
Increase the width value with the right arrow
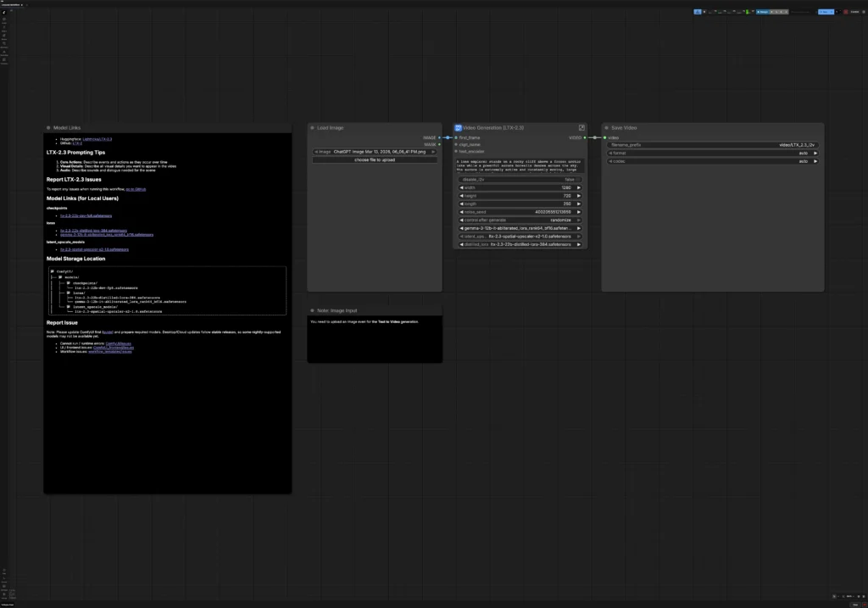point(579,187)
